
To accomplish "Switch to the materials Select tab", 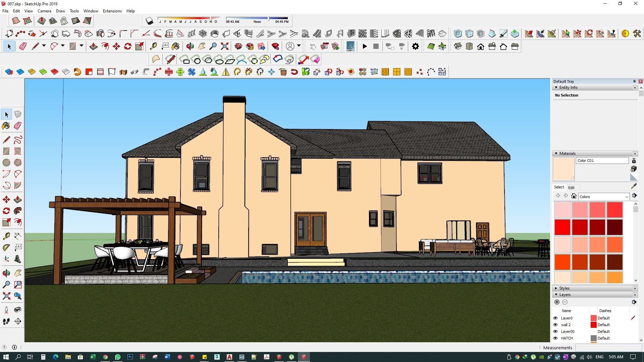I will pos(559,187).
